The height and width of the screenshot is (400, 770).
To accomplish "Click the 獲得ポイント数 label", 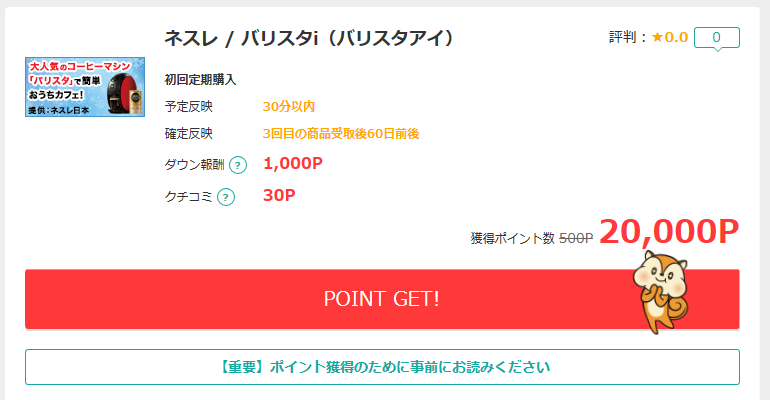I will (513, 238).
